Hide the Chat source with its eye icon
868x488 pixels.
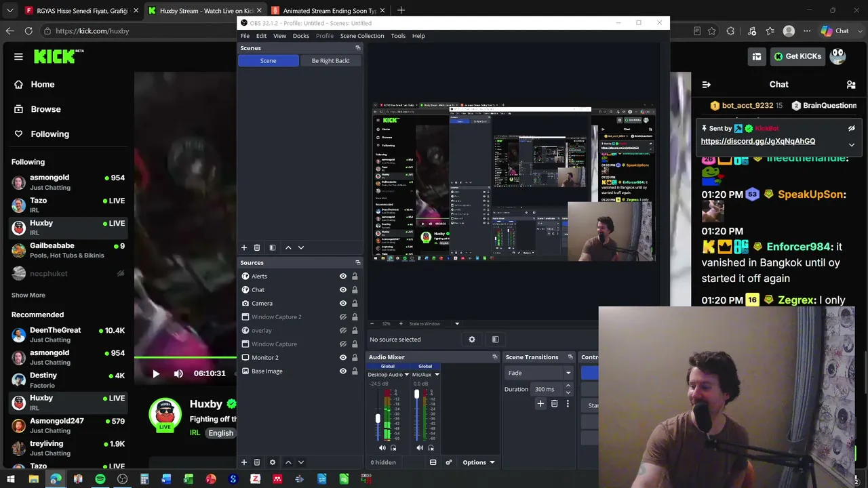(343, 290)
